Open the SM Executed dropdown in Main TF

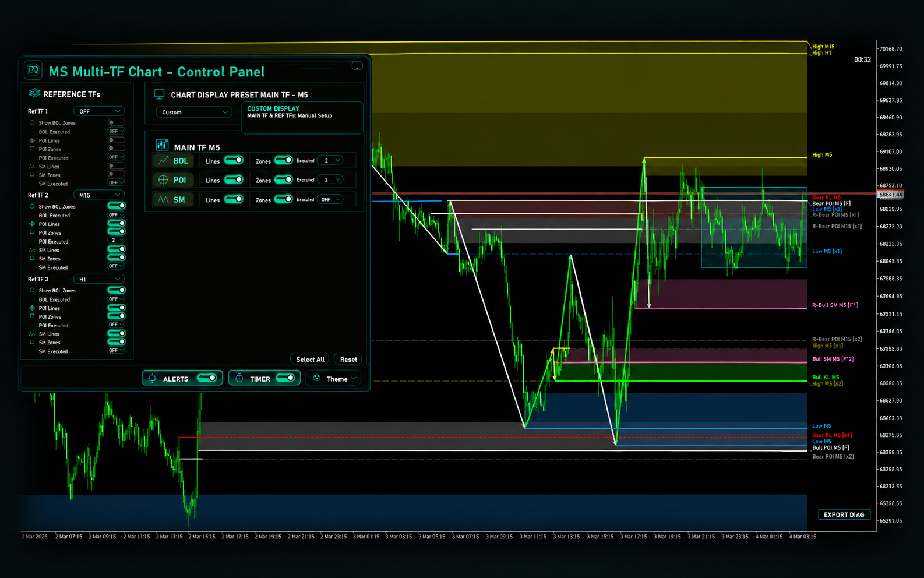tap(330, 199)
